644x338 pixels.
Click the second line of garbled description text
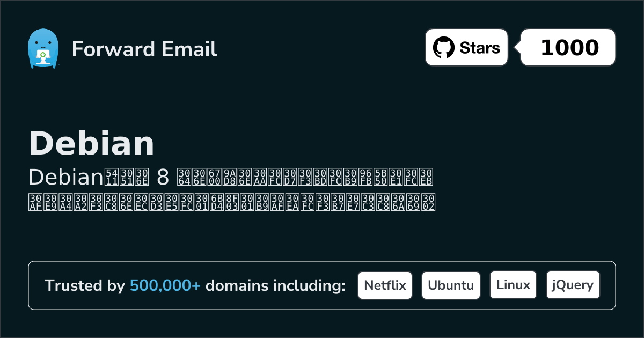[x=231, y=202]
